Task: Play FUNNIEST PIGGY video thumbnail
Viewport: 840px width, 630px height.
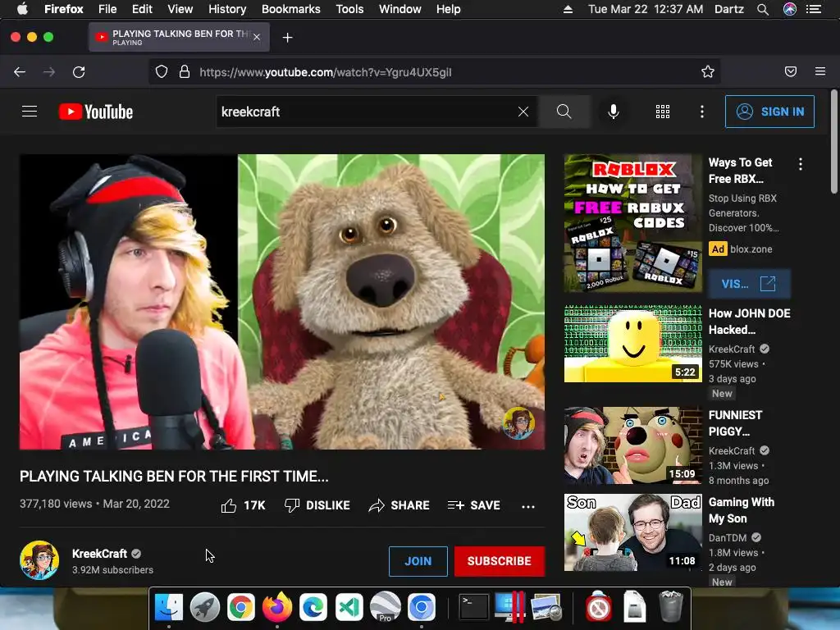Action: coord(633,445)
